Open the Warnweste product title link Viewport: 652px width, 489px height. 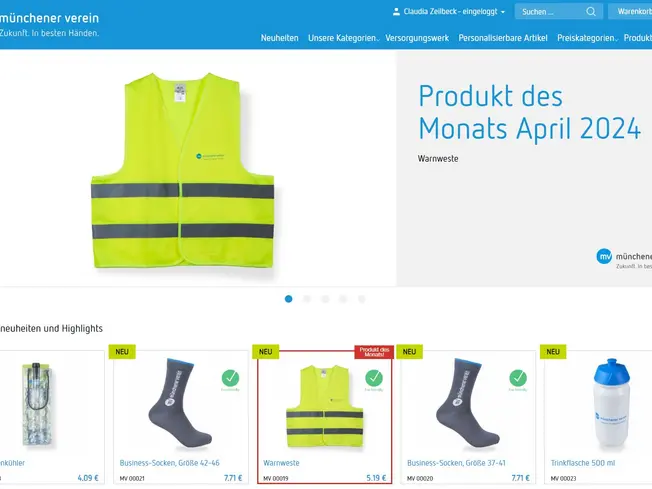281,463
